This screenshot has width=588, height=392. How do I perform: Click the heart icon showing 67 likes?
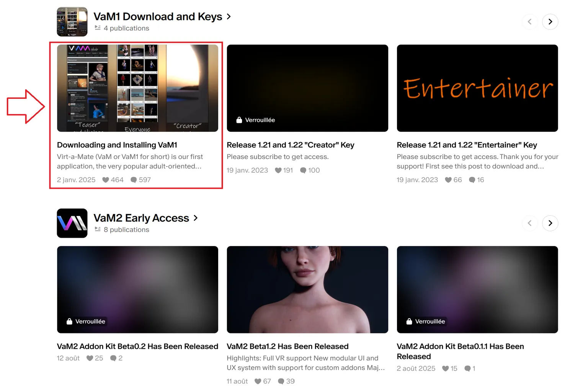pyautogui.click(x=258, y=381)
